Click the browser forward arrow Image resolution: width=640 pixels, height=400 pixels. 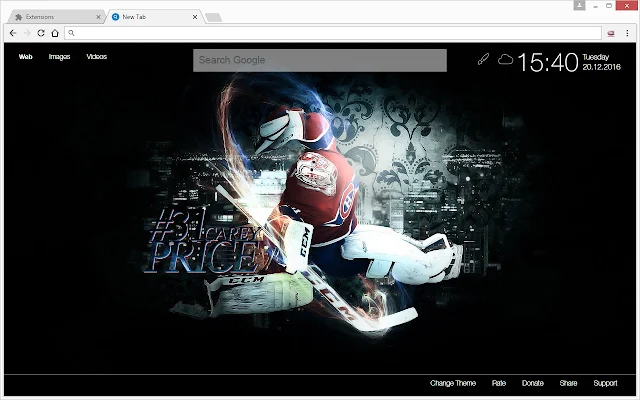click(x=27, y=33)
